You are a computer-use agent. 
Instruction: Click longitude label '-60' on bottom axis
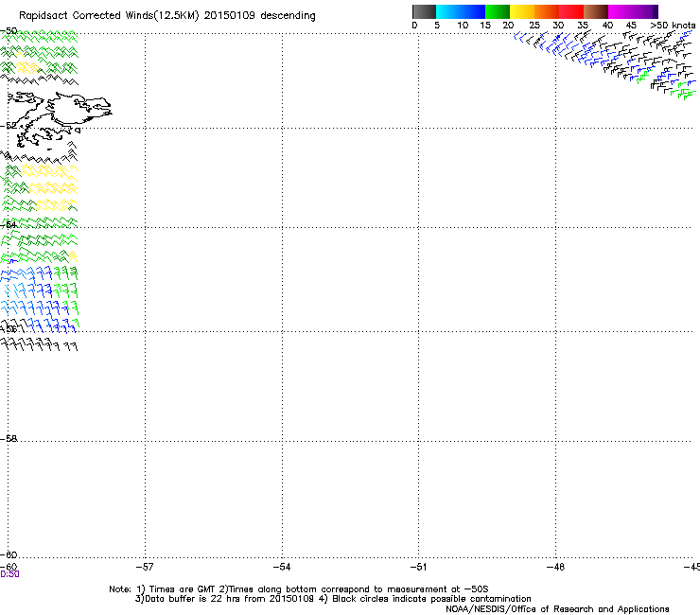[x=9, y=567]
